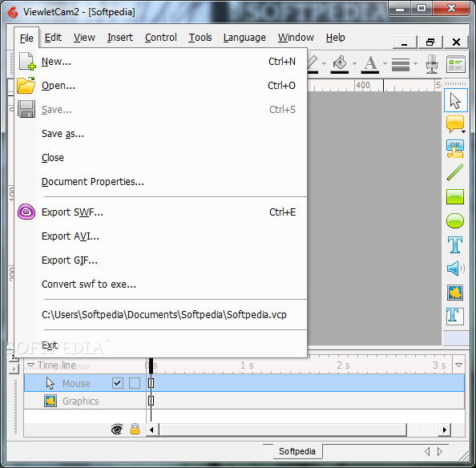Open the Help menu

[336, 38]
